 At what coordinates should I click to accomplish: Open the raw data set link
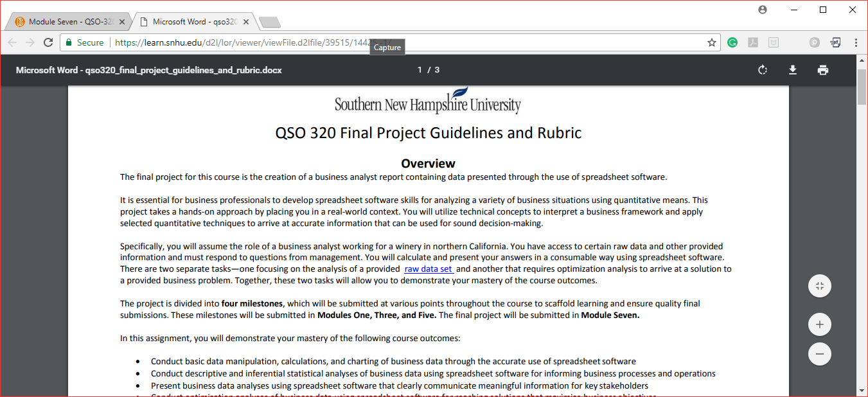coord(429,269)
